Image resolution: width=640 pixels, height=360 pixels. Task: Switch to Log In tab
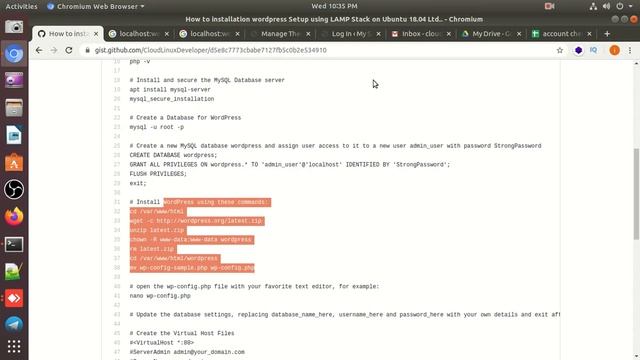click(x=350, y=34)
